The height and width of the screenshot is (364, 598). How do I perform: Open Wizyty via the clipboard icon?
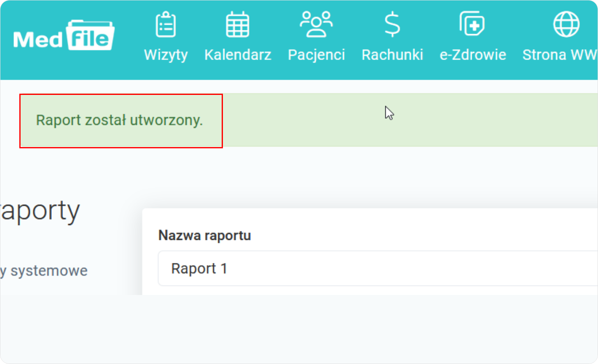(x=166, y=25)
